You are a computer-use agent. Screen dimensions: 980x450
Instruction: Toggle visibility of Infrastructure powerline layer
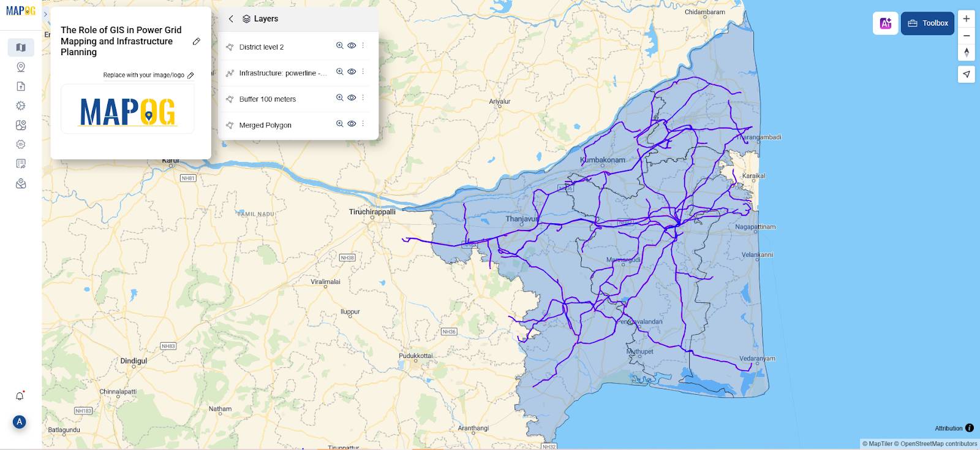click(352, 72)
